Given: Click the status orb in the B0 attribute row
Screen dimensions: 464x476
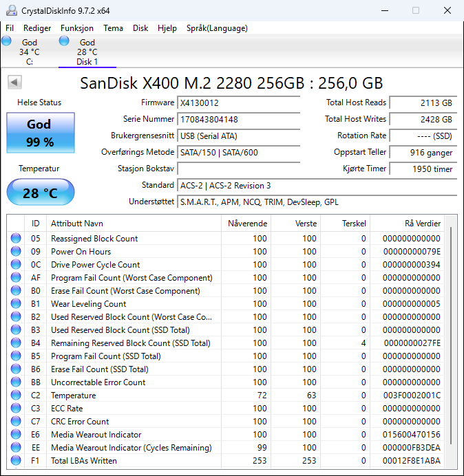Looking at the screenshot, I should coord(16,290).
